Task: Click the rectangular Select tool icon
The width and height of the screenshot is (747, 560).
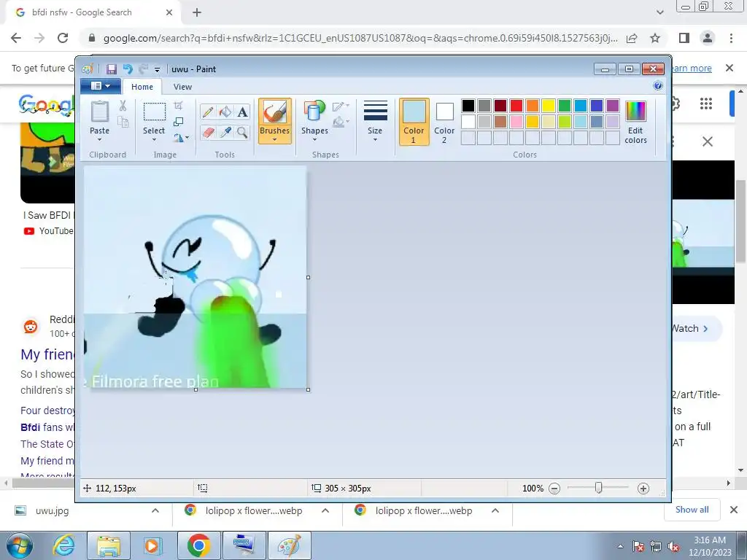Action: point(155,112)
